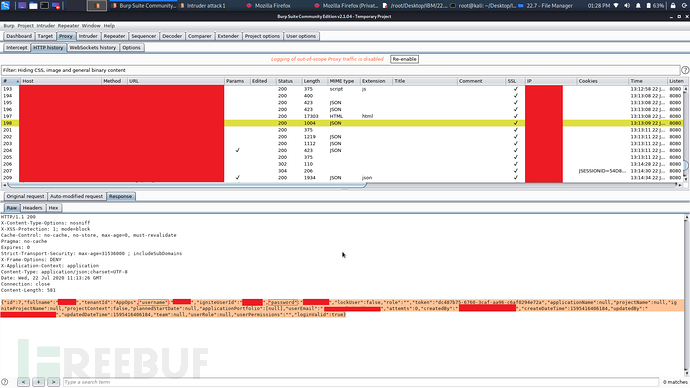
Task: Click the Type a search term field
Action: tap(361, 382)
